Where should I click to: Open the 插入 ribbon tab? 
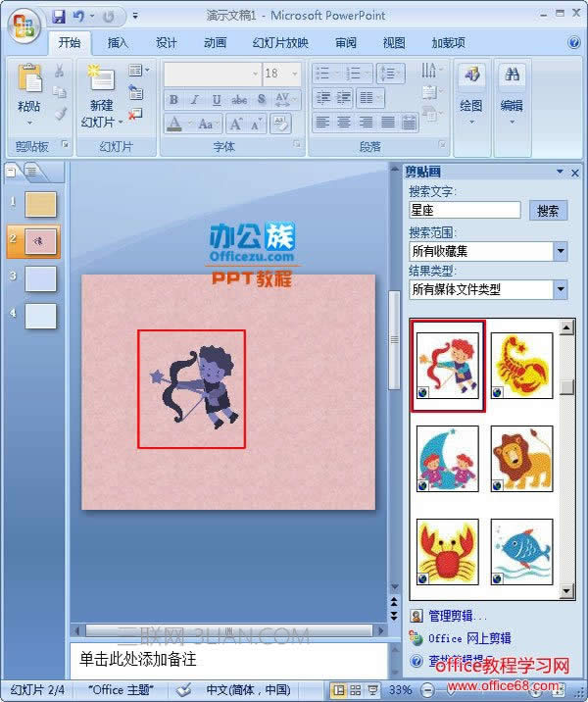[x=118, y=43]
